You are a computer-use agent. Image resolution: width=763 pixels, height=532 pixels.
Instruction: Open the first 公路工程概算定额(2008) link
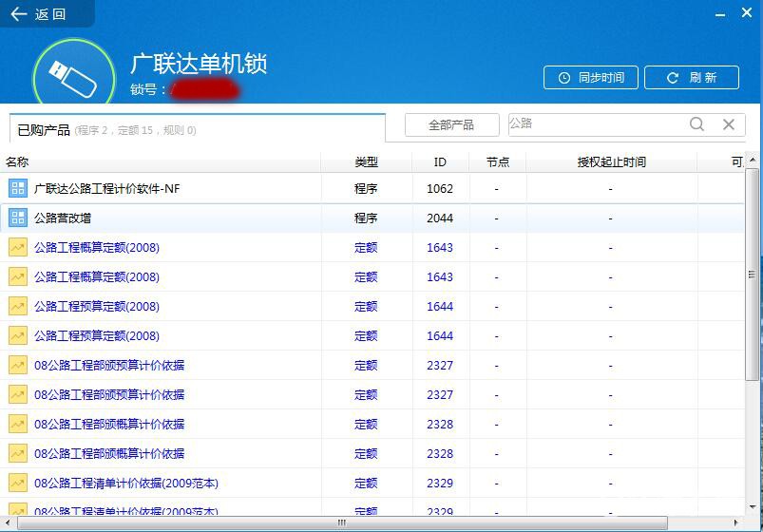[97, 248]
